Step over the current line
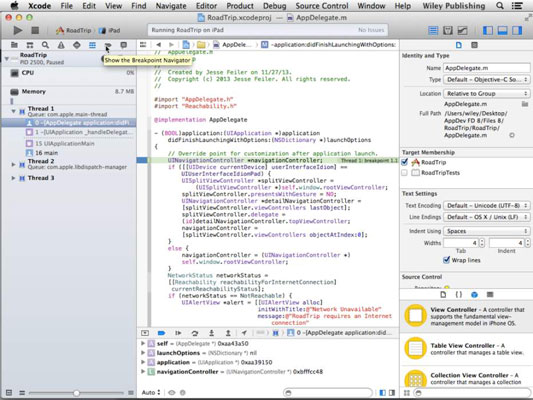Viewport: 533px width, 400px height. point(195,333)
